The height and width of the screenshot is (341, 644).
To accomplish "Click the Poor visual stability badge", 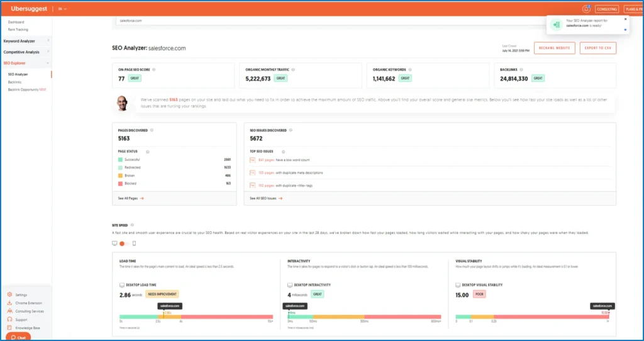I will tap(479, 294).
